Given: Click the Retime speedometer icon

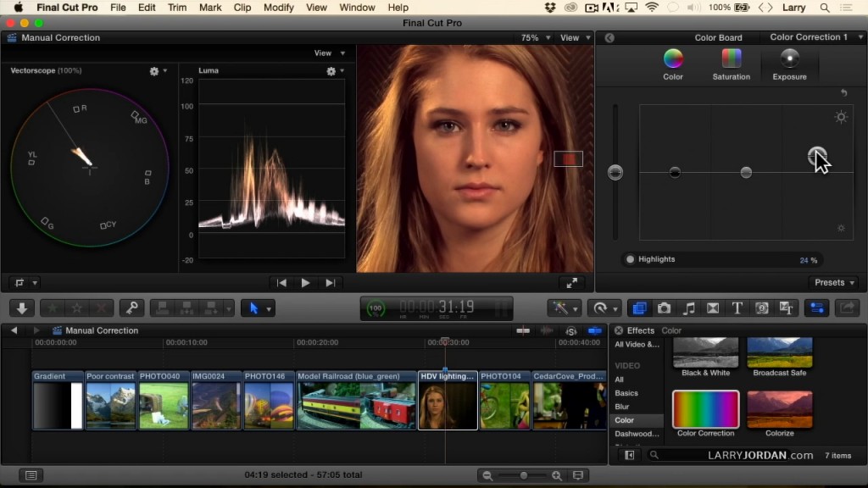Looking at the screenshot, I should tap(601, 308).
